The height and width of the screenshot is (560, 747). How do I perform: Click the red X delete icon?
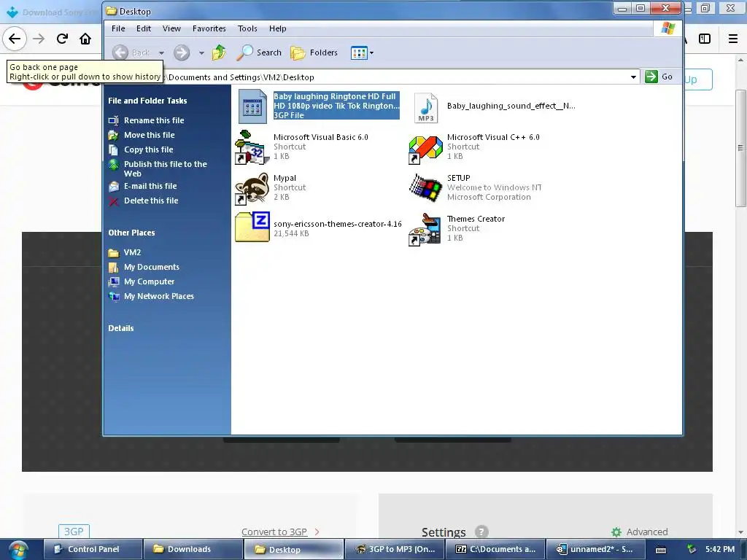click(x=113, y=201)
